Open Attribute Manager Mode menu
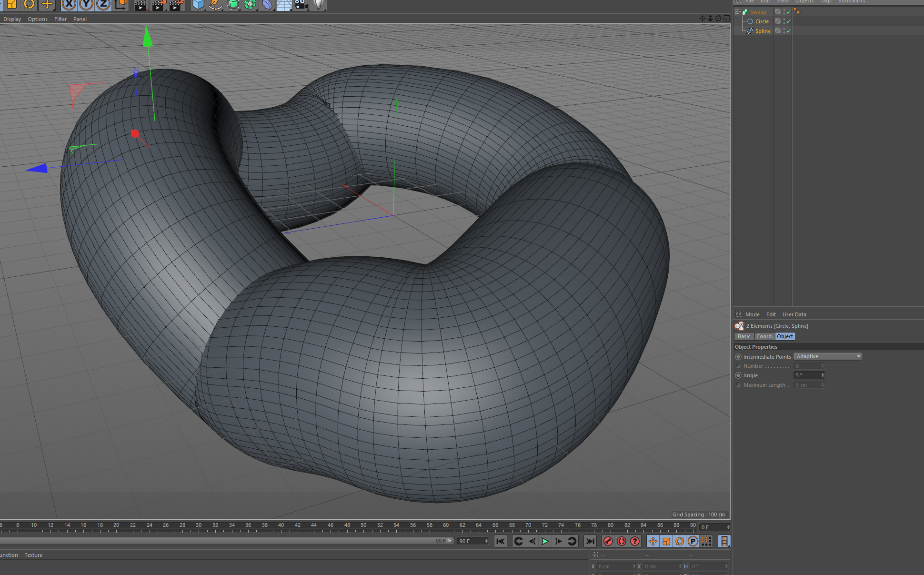 752,314
